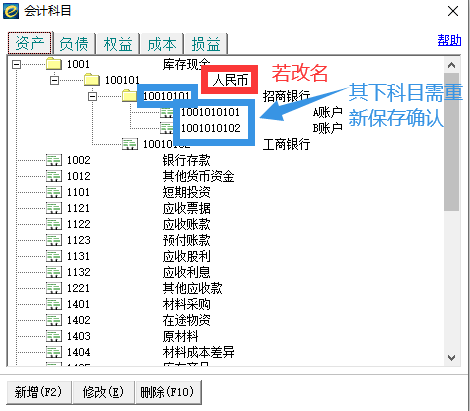Collapse the 1001 库存现金 tree node
470x411 pixels.
pos(16,64)
